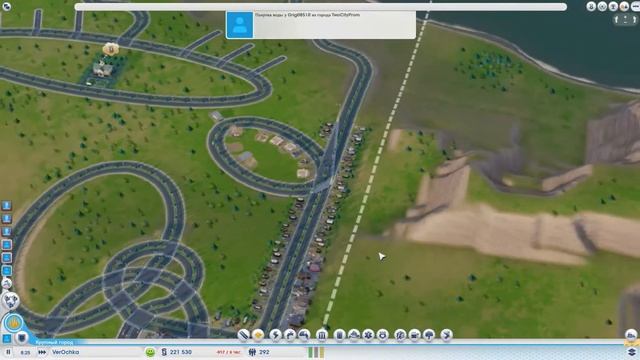Click the minus button in top right corner
The height and width of the screenshot is (360, 640).
pos(636,6)
